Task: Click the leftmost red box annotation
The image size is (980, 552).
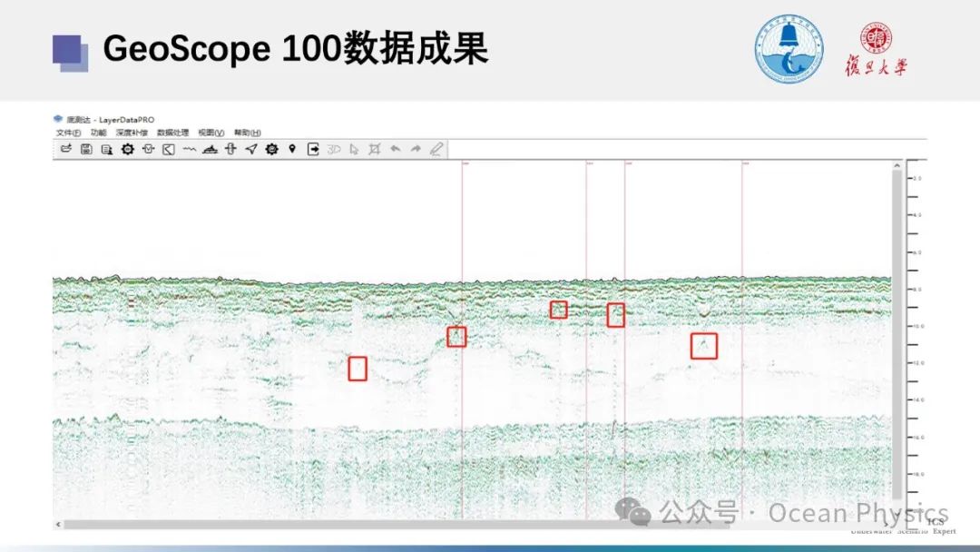Action: point(358,368)
